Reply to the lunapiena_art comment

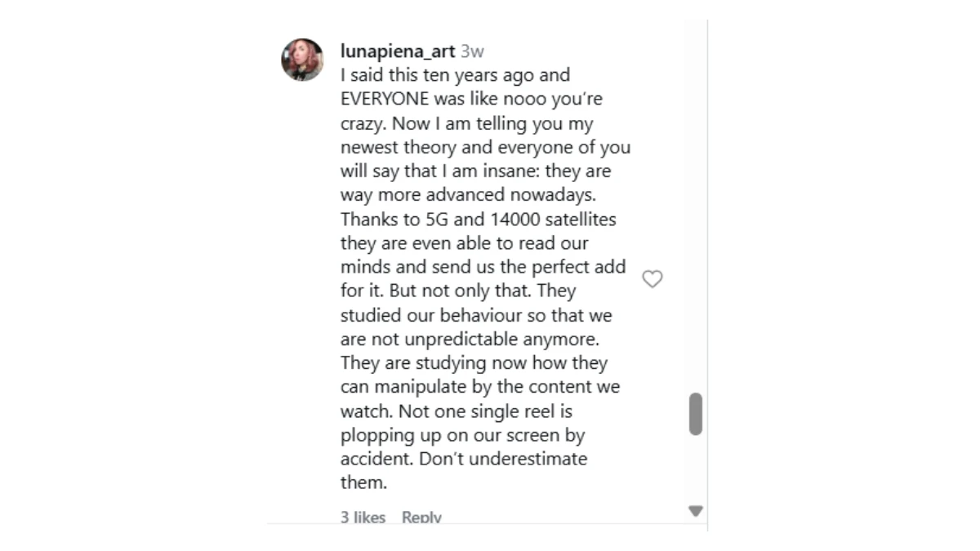pyautogui.click(x=421, y=518)
